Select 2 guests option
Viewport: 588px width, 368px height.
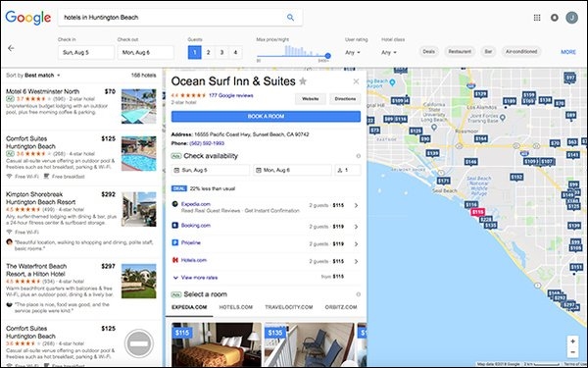(x=208, y=53)
